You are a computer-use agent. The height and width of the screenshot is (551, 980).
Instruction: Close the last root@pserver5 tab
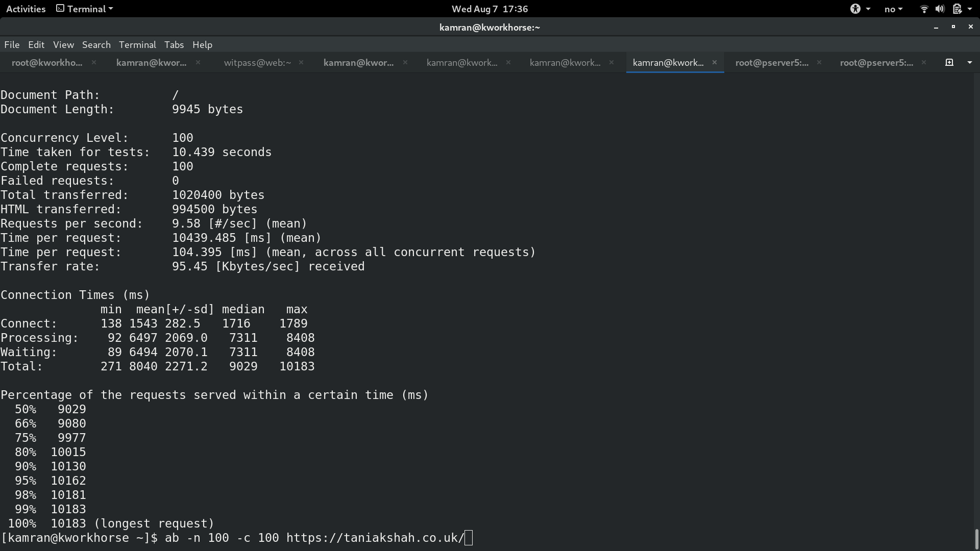[x=924, y=62]
